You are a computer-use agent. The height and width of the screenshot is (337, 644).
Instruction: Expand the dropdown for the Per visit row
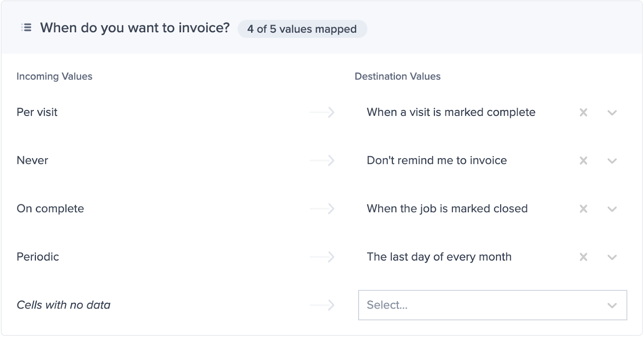tap(612, 112)
